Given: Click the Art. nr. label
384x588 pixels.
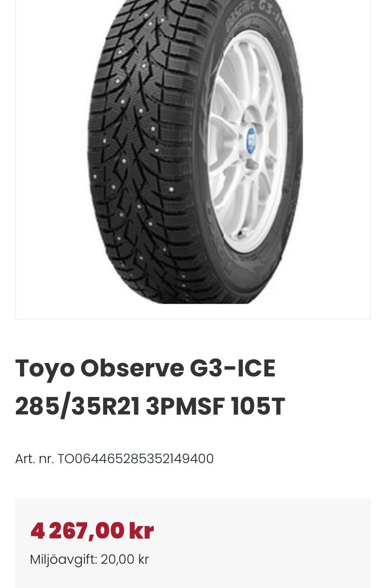Looking at the screenshot, I should tap(34, 459).
